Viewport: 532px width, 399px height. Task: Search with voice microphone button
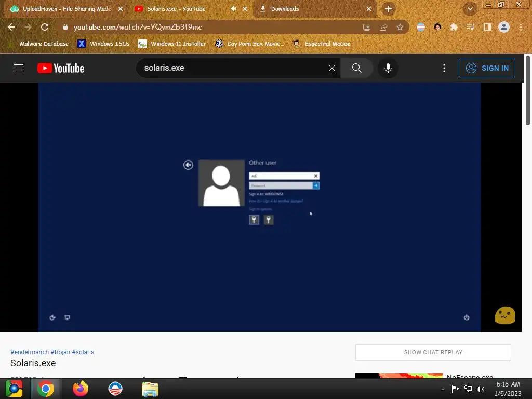(388, 68)
